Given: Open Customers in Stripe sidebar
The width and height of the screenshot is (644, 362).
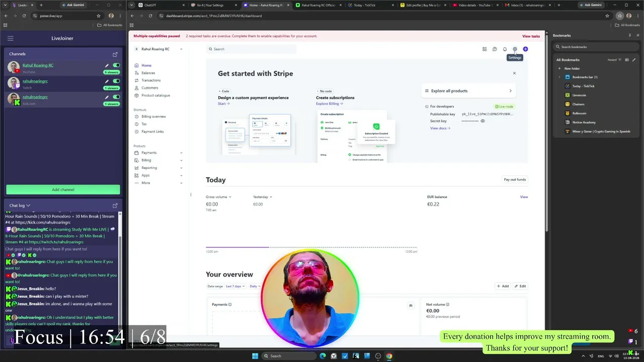Looking at the screenshot, I should (149, 88).
